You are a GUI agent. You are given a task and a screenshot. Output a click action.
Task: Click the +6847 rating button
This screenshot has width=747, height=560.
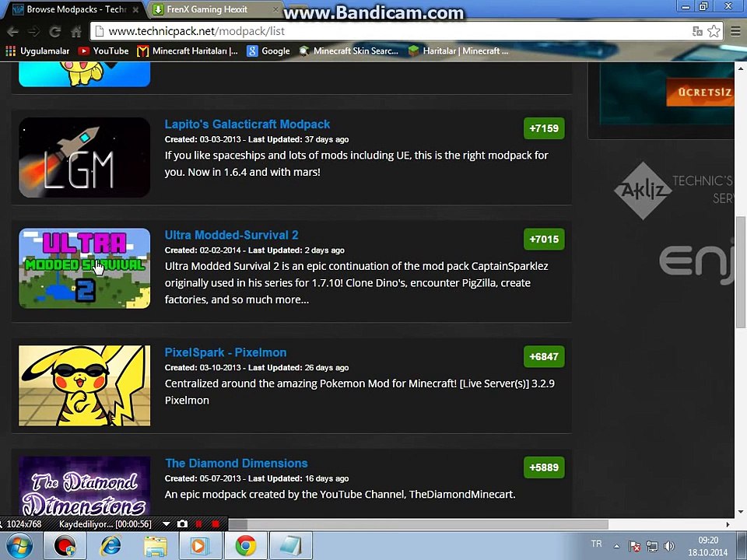point(544,357)
